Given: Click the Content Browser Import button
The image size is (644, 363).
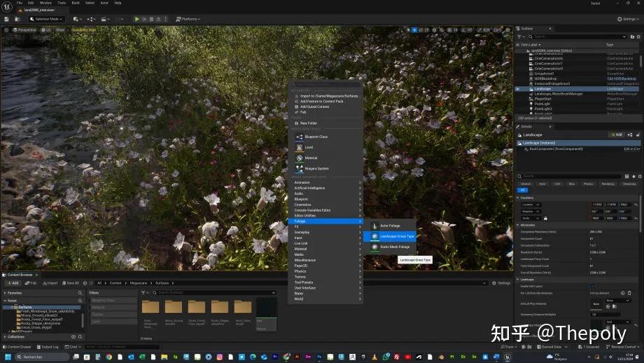Looking at the screenshot, I should click(50, 283).
